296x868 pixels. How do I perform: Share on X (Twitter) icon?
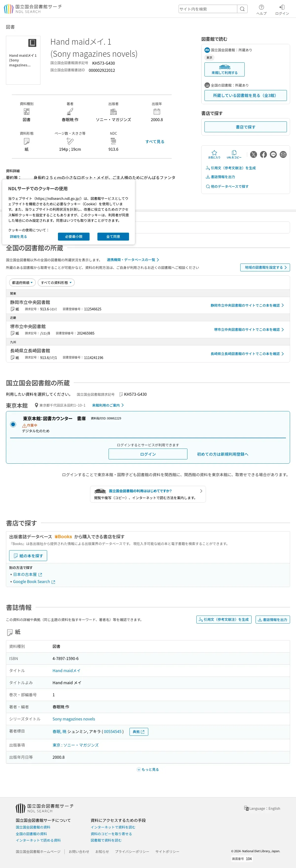(x=254, y=154)
